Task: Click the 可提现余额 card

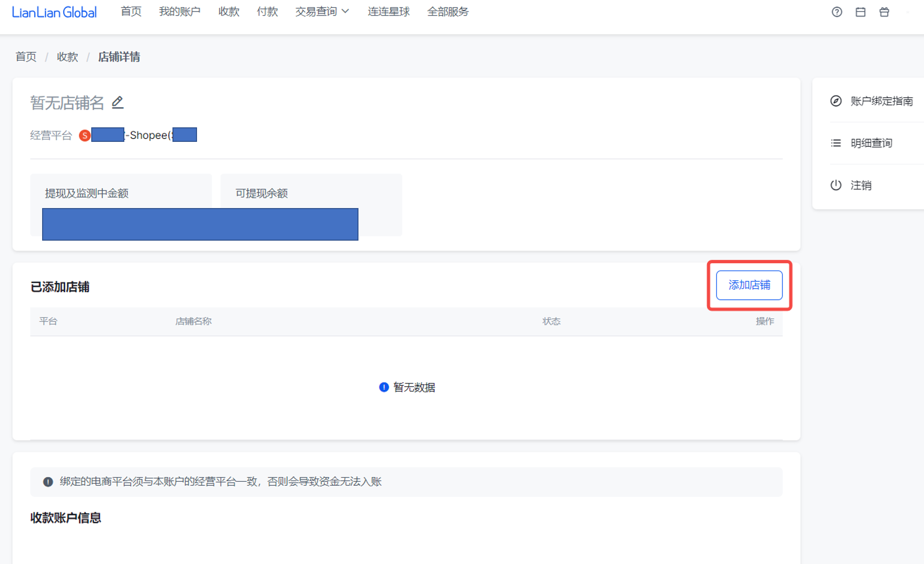Action: (311, 194)
